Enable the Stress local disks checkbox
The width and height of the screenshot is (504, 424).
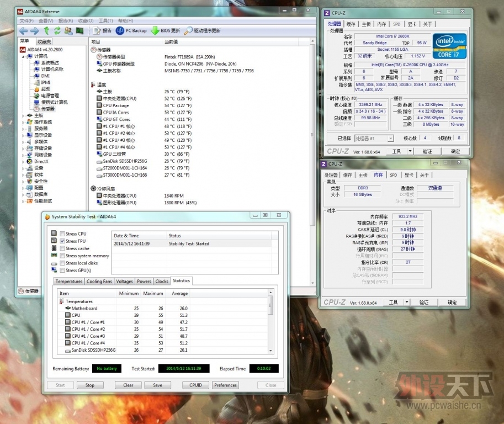pyautogui.click(x=62, y=263)
